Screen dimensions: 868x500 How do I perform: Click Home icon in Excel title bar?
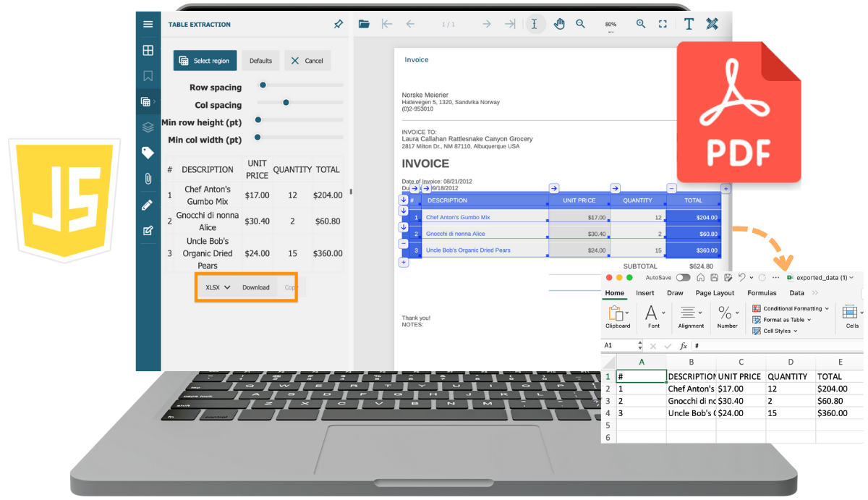coord(700,278)
